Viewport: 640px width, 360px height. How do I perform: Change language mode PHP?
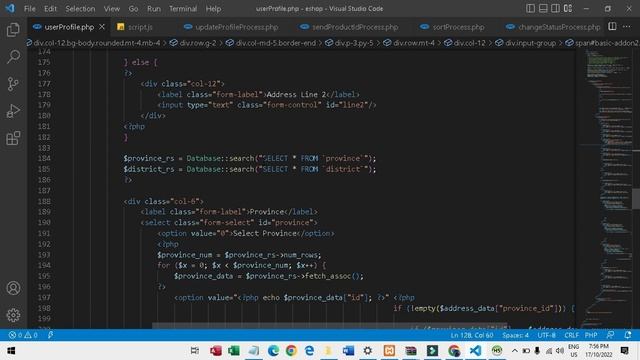pos(591,335)
